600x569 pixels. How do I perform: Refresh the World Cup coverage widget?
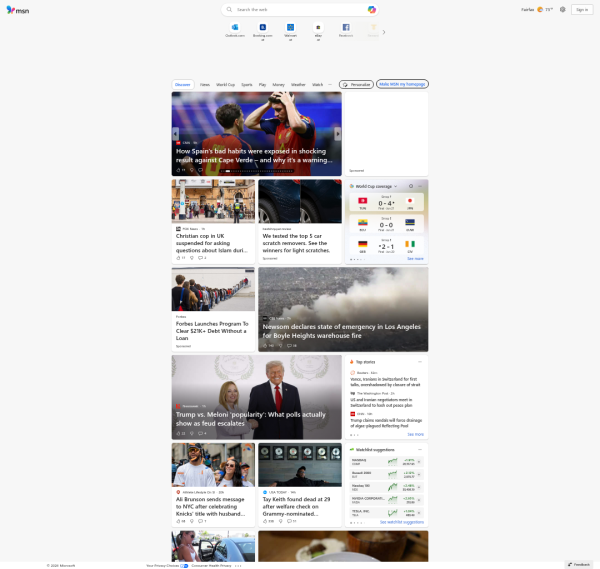(411, 186)
